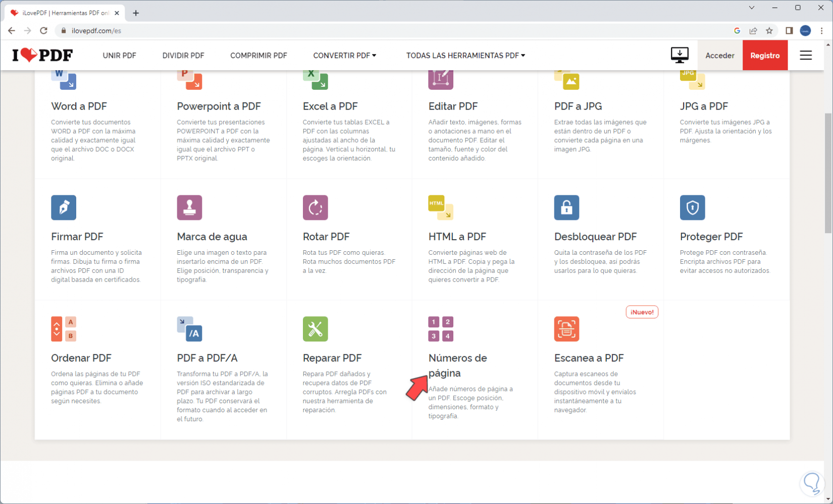833x504 pixels.
Task: Click the Desbloquear PDF padlock icon
Action: tap(566, 207)
